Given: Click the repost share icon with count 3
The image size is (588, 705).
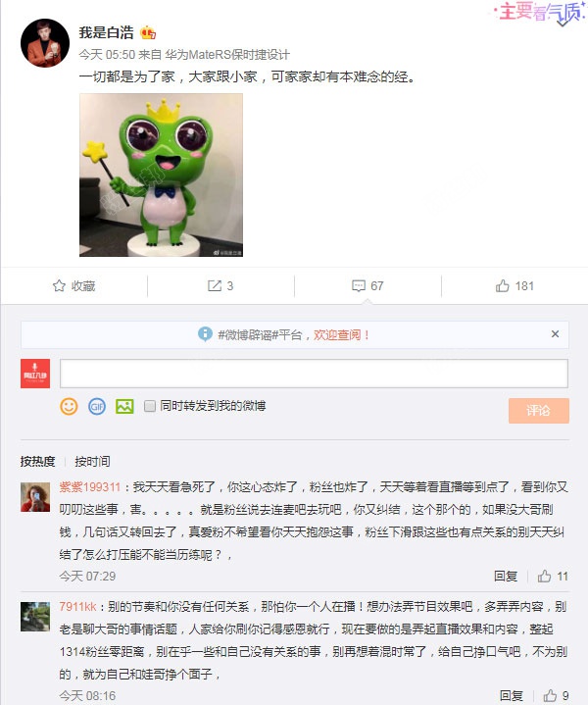Looking at the screenshot, I should [x=215, y=286].
